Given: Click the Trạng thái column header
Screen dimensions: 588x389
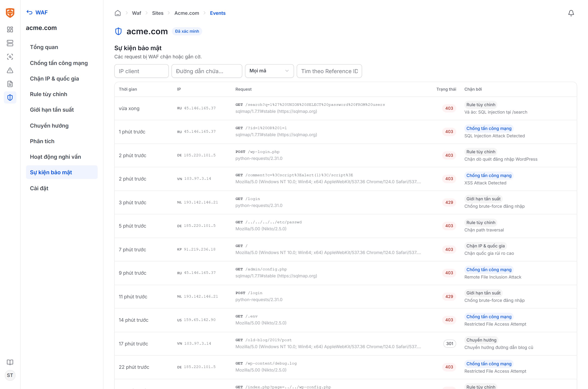Looking at the screenshot, I should pos(446,89).
